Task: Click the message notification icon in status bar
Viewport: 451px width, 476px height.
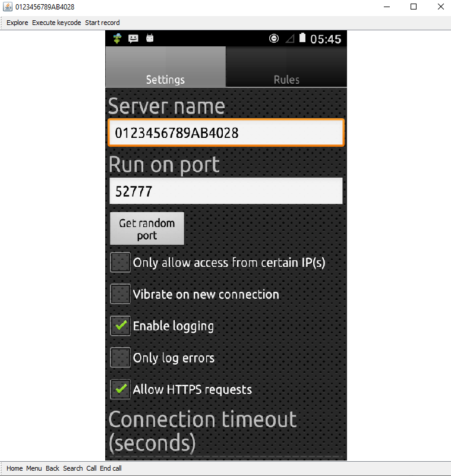Action: pos(133,39)
